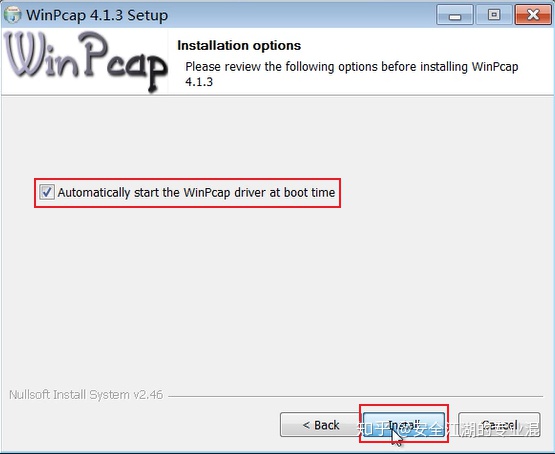Click the WinPcap logo image
The image size is (555, 454).
coord(85,61)
